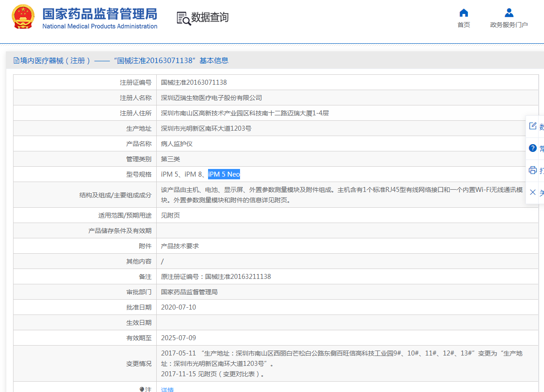Click the printer icon in side panel
Viewport: 544px width, 392px height.
click(533, 170)
